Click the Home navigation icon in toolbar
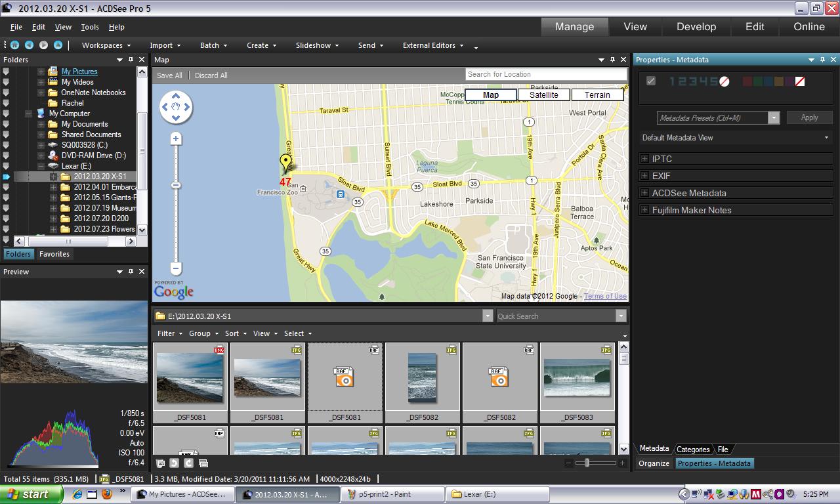Viewport: 840px width, 504px height. click(14, 45)
